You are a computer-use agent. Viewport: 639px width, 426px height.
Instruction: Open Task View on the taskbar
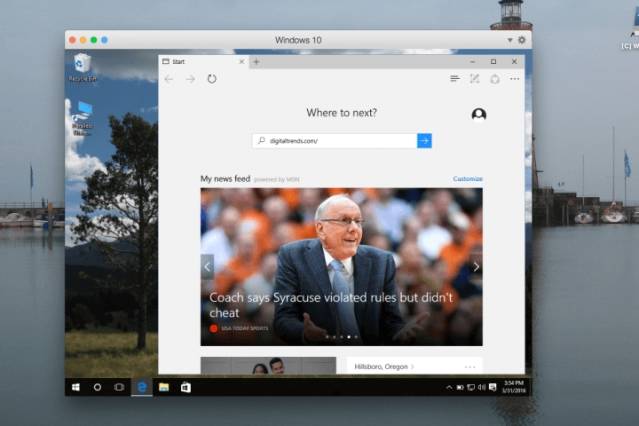click(x=119, y=387)
